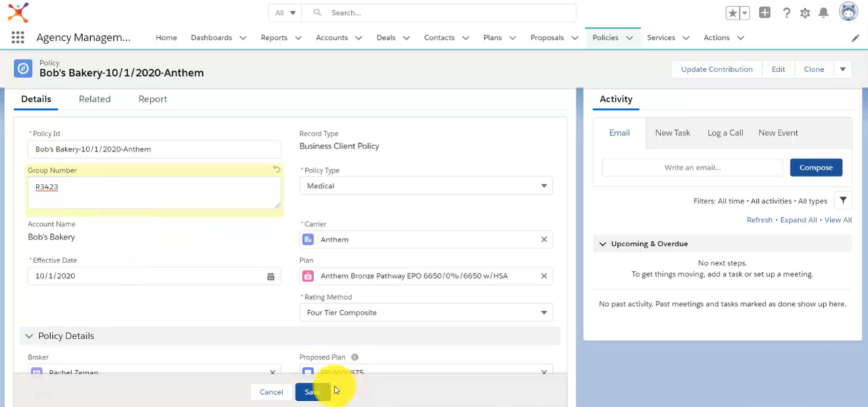The height and width of the screenshot is (407, 868).
Task: Open the App Launcher grid icon
Action: (x=18, y=37)
